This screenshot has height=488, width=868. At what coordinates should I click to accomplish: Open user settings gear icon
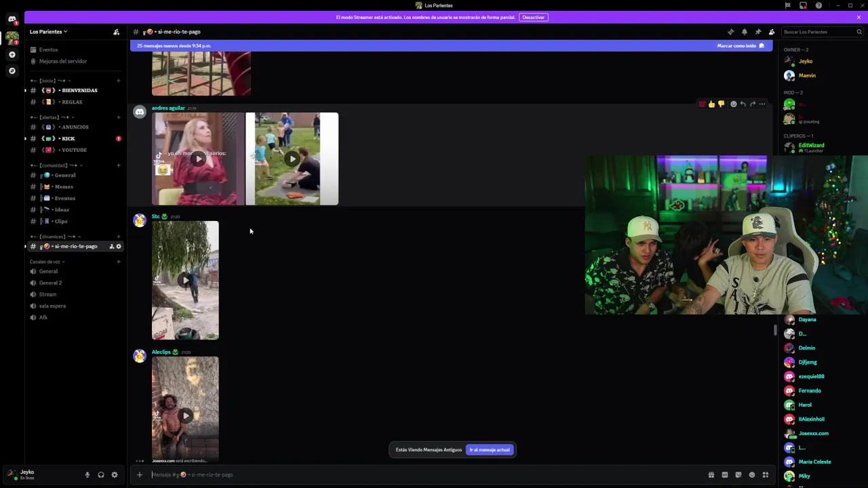coord(114,474)
